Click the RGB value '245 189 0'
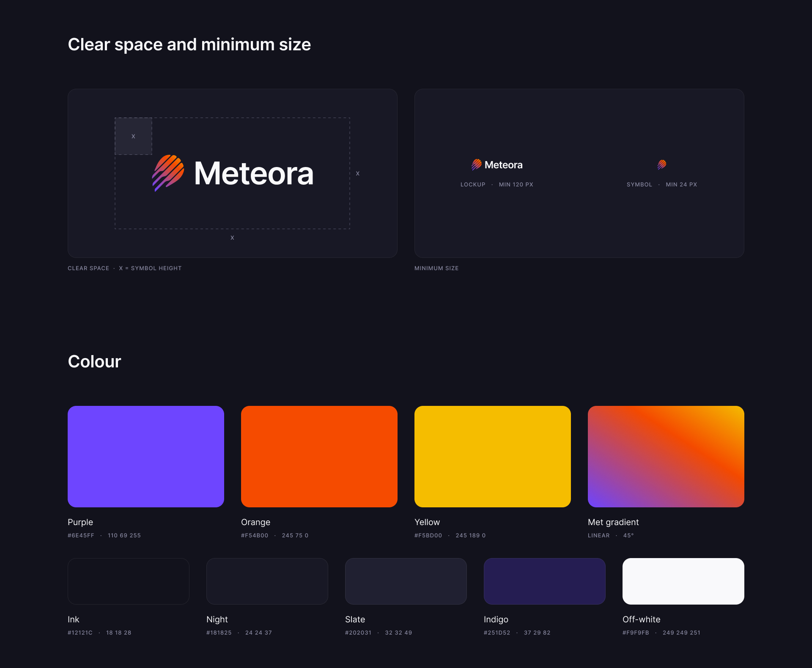Screen dimensions: 812x668 click(x=471, y=535)
